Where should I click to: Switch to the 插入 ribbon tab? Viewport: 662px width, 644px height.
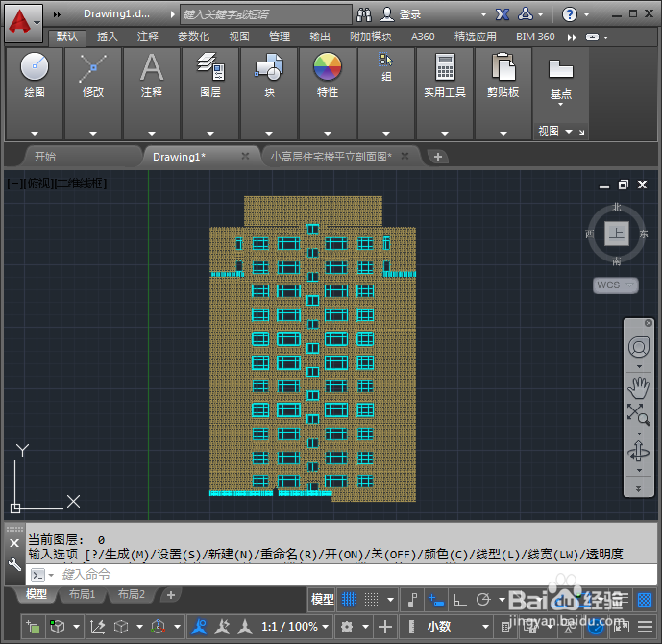(108, 37)
